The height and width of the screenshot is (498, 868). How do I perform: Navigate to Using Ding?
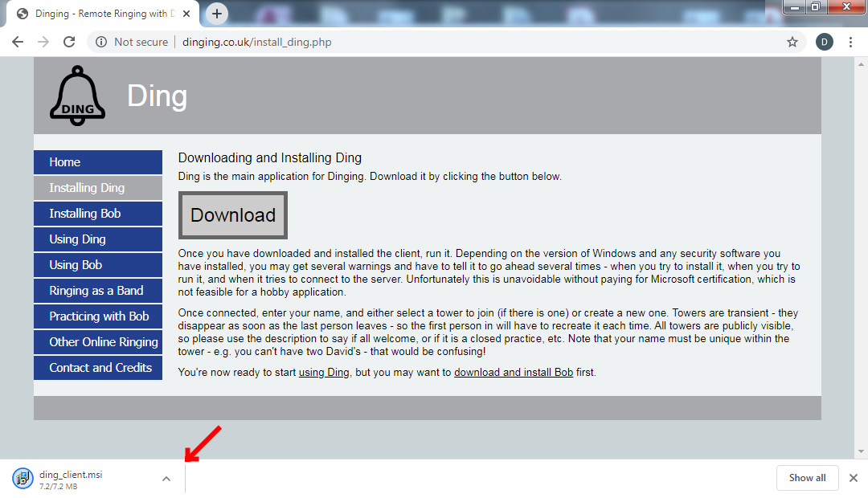click(x=98, y=239)
